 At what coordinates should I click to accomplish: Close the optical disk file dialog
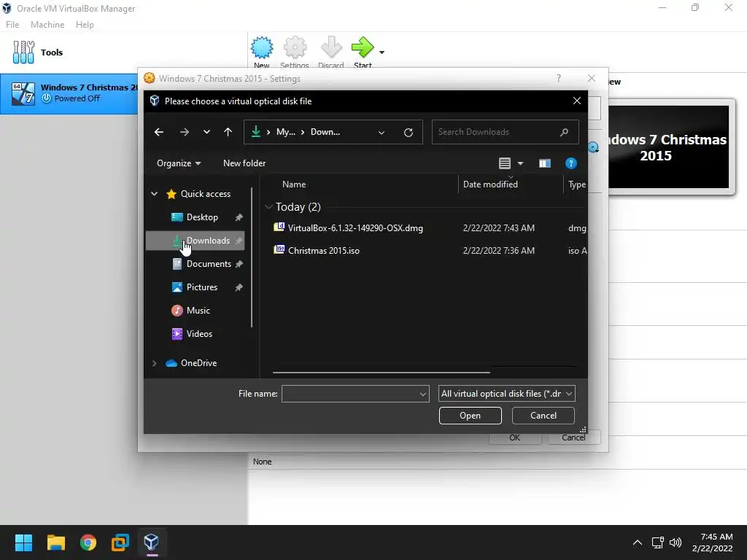(577, 101)
